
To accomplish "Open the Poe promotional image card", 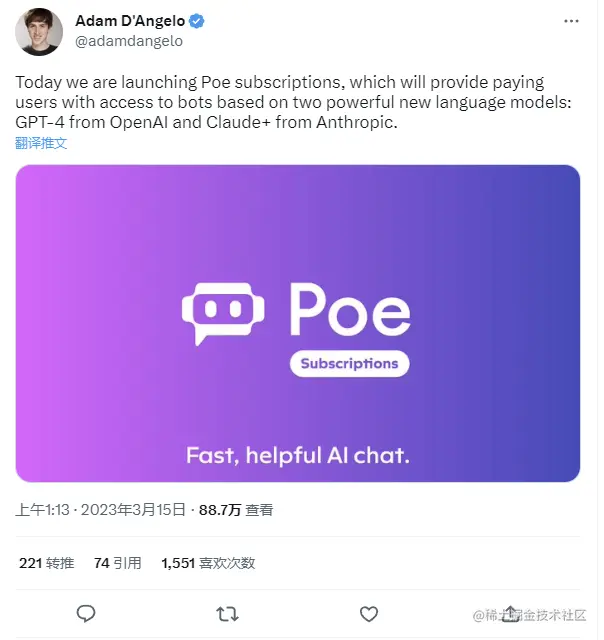I will pos(298,323).
